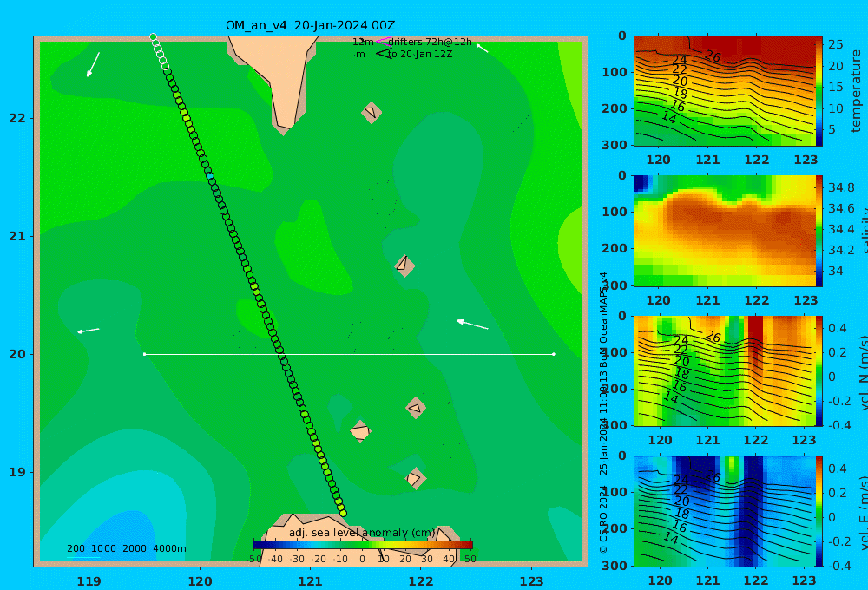Click the vertical temperature axis label
This screenshot has height=590, width=868.
(857, 91)
